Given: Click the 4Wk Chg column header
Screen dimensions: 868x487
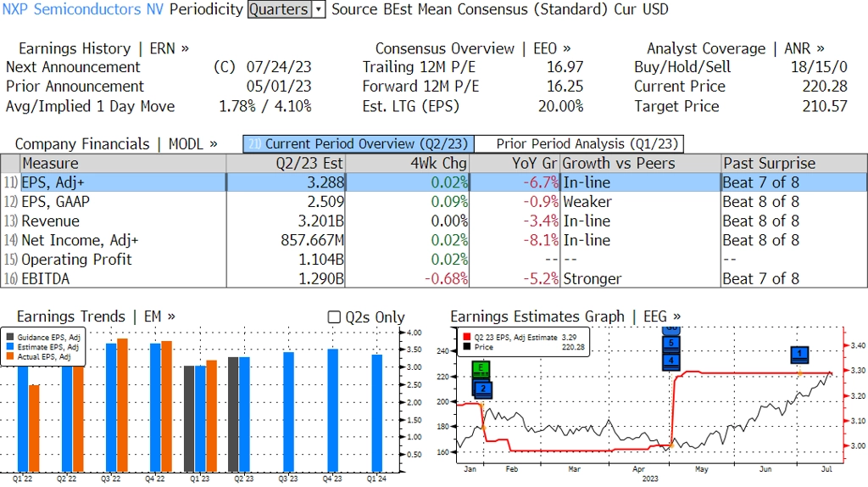Looking at the screenshot, I should (407, 164).
